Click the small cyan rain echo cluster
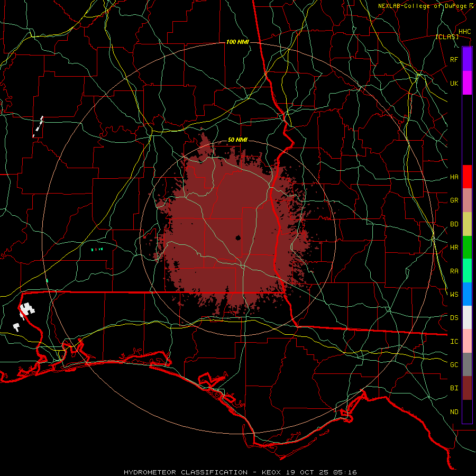The image size is (476, 476). tap(97, 249)
